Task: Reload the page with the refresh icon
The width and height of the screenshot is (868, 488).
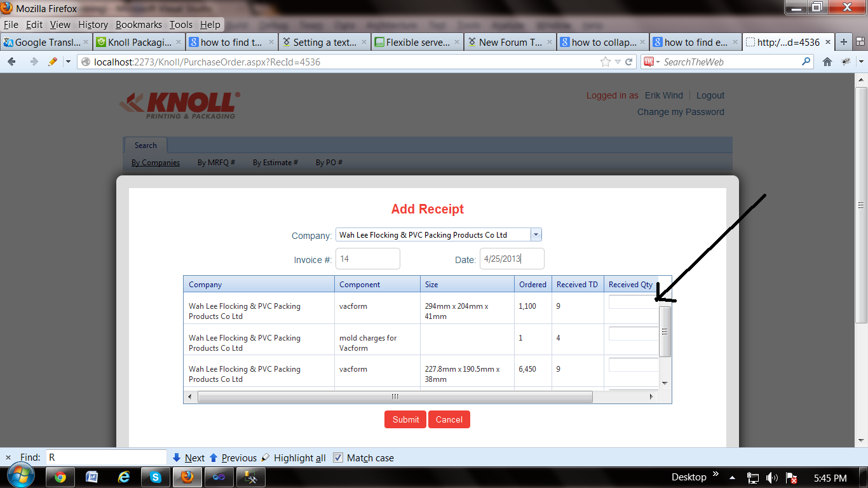Action: tap(629, 62)
